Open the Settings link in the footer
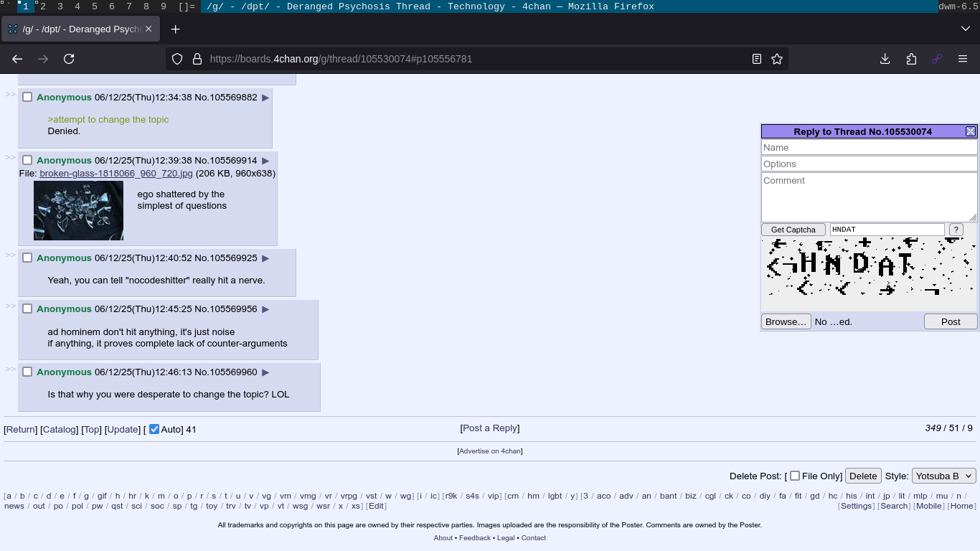 point(857,506)
